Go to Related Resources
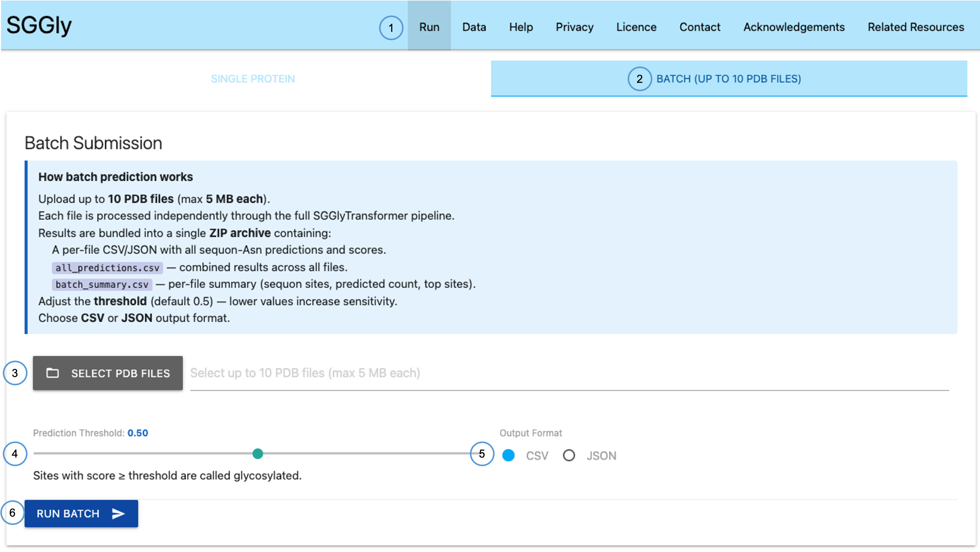The image size is (980, 552). (916, 27)
